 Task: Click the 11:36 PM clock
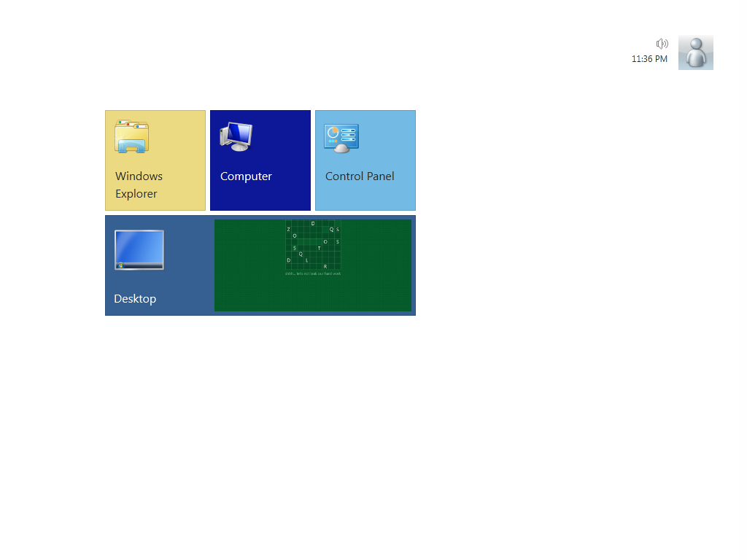[649, 59]
